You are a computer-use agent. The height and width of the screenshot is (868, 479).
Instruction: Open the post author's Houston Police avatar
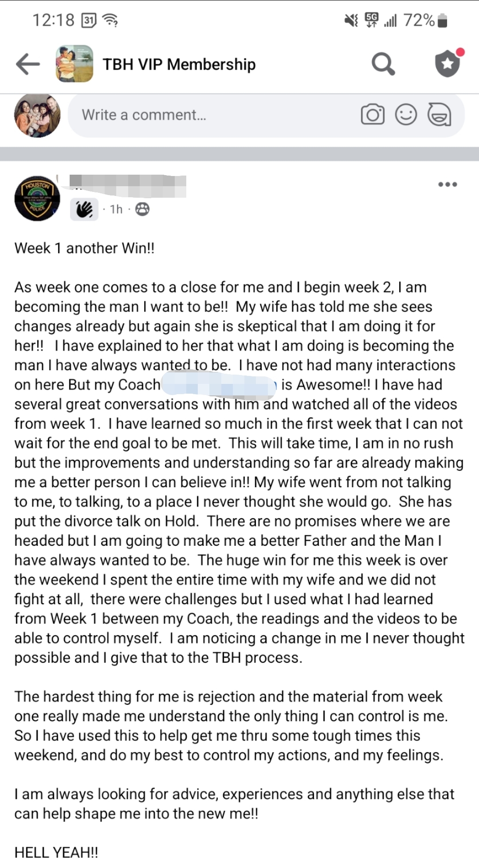(x=37, y=198)
